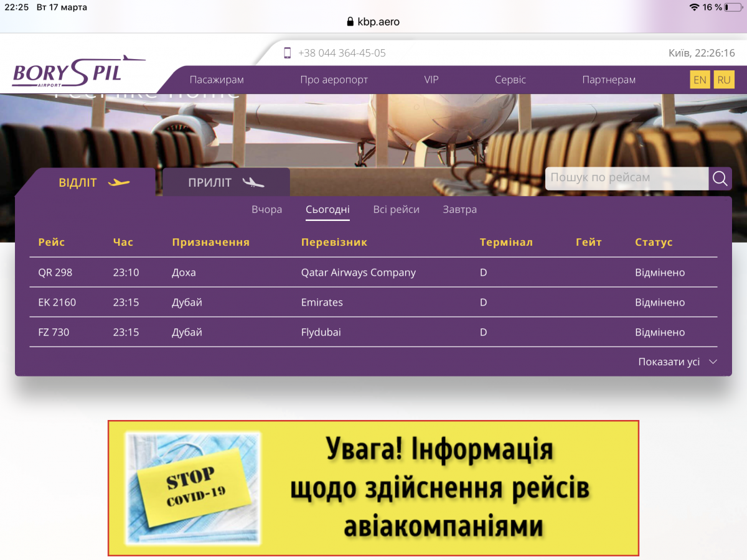The height and width of the screenshot is (560, 747).
Task: Tap the Wi-Fi status icon
Action: pyautogui.click(x=694, y=7)
